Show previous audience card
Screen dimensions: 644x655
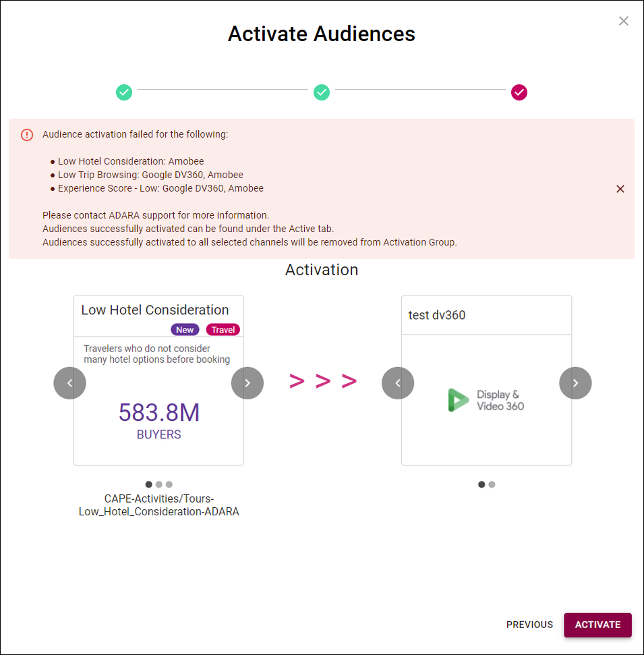point(69,383)
